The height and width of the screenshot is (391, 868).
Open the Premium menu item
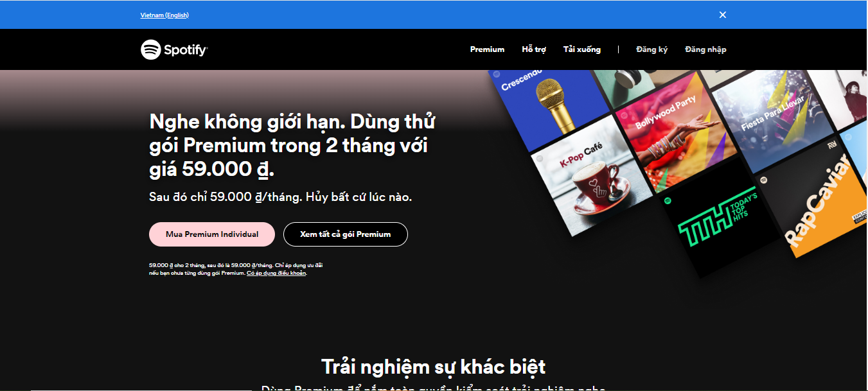coord(487,49)
